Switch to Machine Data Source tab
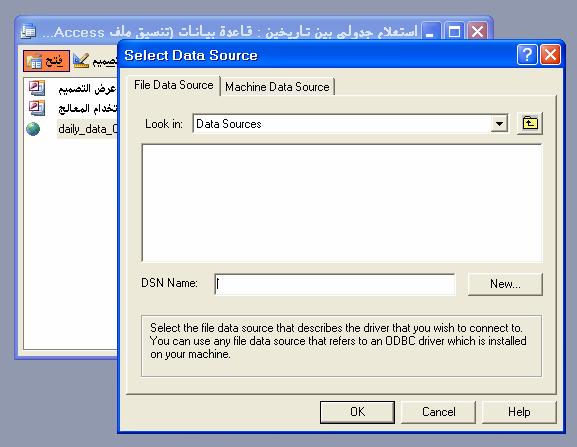Image resolution: width=577 pixels, height=447 pixels. click(277, 87)
